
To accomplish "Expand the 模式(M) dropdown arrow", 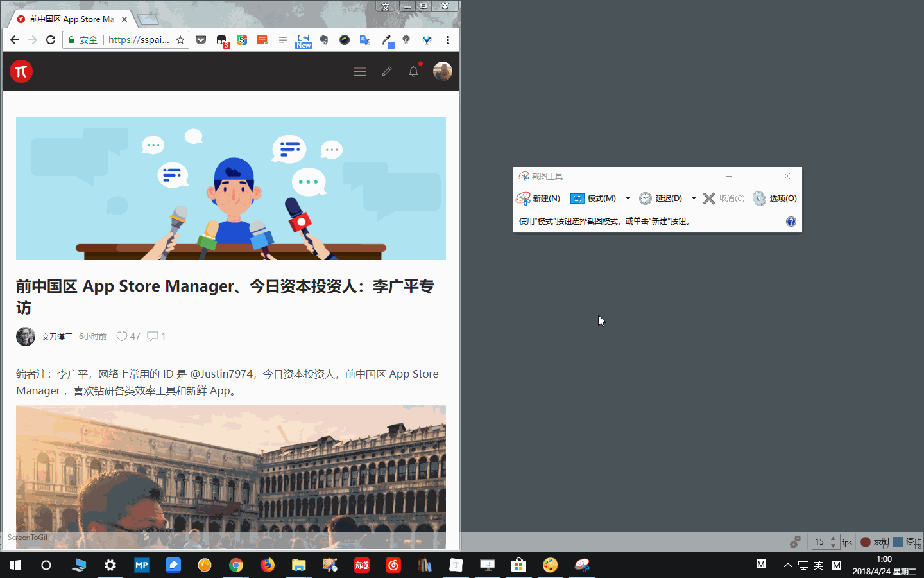I will pyautogui.click(x=628, y=198).
